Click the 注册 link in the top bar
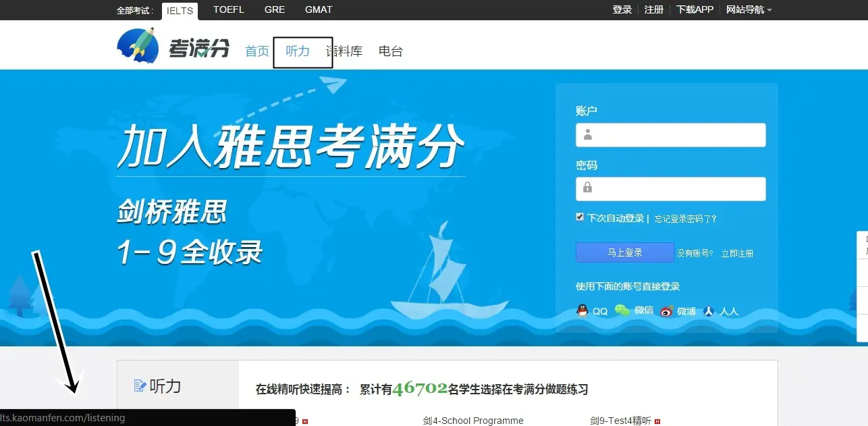The width and height of the screenshot is (868, 426). (x=654, y=9)
